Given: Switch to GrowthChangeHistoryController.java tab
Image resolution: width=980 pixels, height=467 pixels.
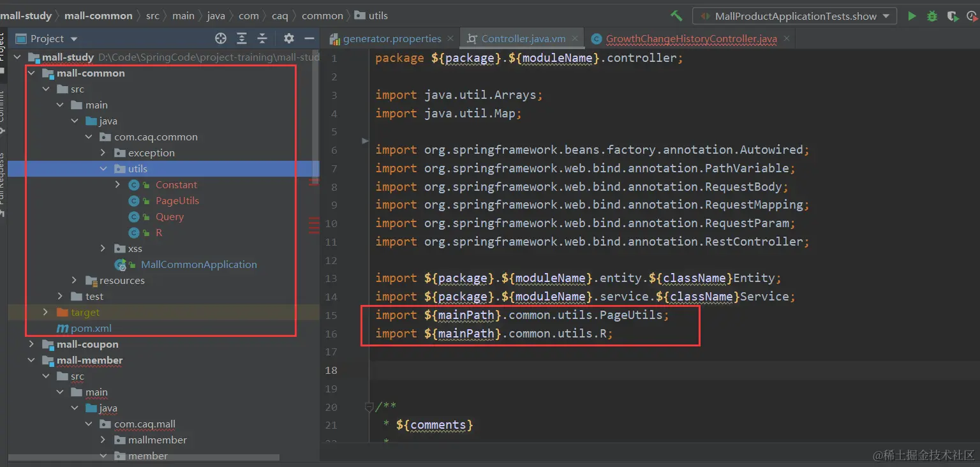Looking at the screenshot, I should [692, 39].
